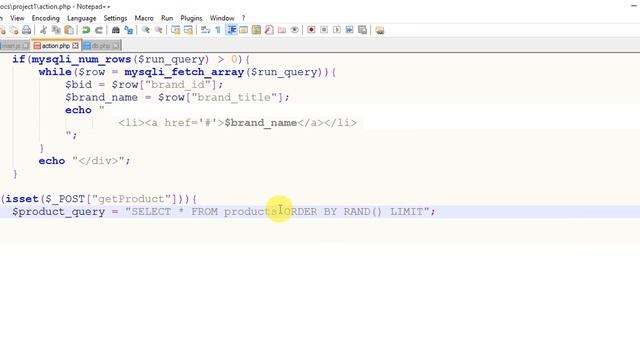Image resolution: width=640 pixels, height=360 pixels.
Task: Toggle synchronized horizontal scrolling icon
Action: pyautogui.click(x=188, y=30)
